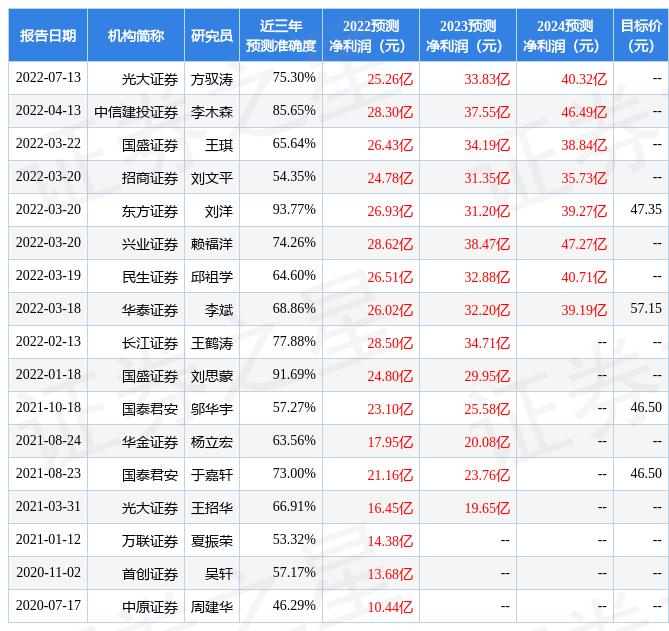
Task: Open the 华金证券 institution entry
Action: 150,441
